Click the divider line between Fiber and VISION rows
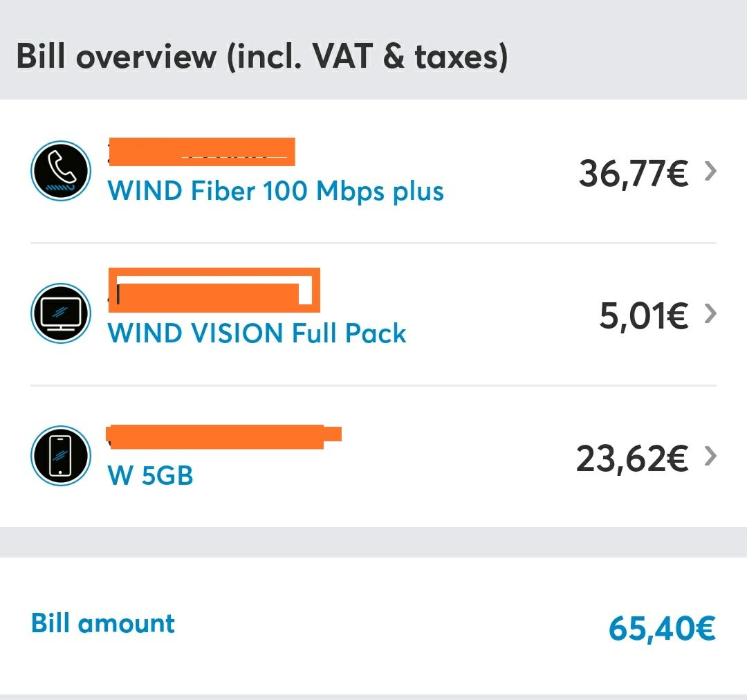This screenshot has height=700, width=747. pyautogui.click(x=373, y=243)
